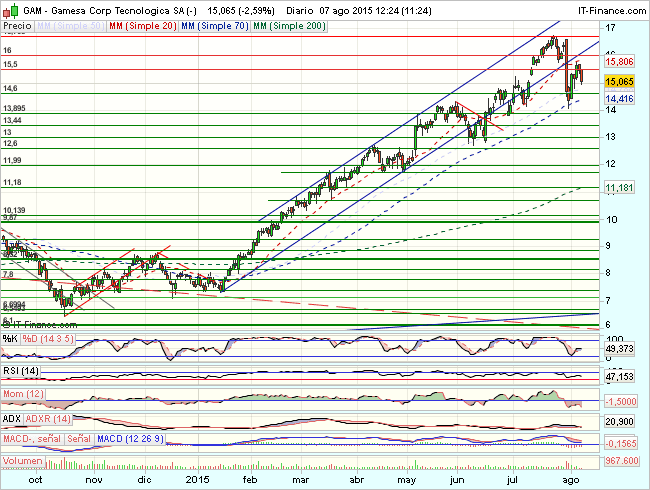Select the RSI (14) indicator label
650x490 pixels.
(x=21, y=371)
